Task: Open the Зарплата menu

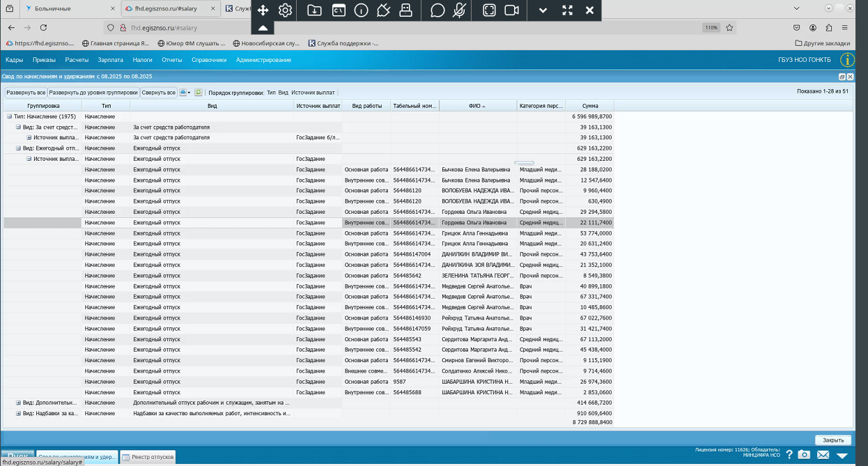Action: click(x=111, y=60)
